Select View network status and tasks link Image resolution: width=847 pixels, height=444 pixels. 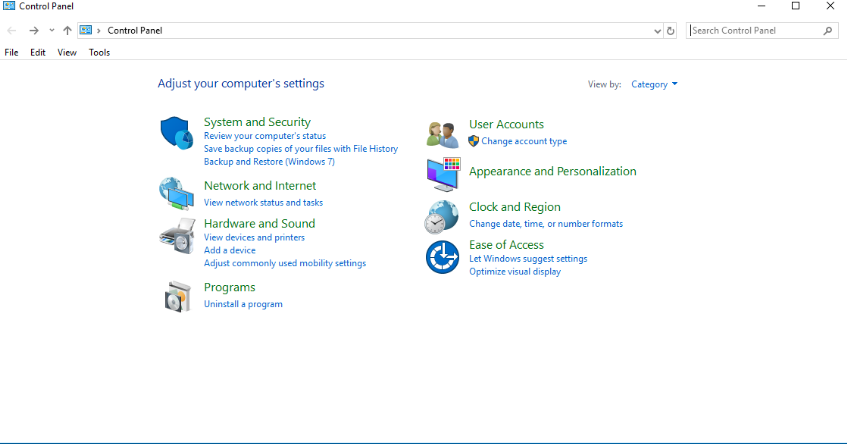263,202
